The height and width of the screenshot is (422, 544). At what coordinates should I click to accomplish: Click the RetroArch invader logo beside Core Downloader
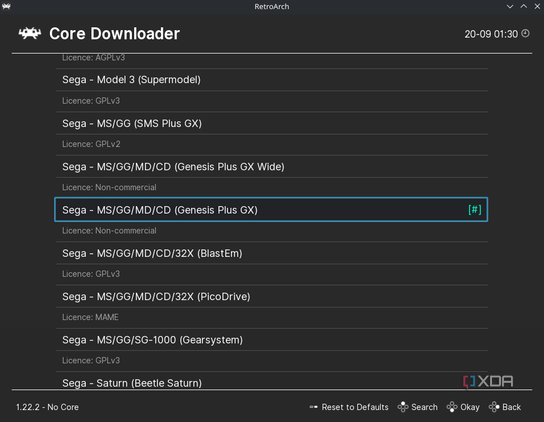(x=30, y=34)
